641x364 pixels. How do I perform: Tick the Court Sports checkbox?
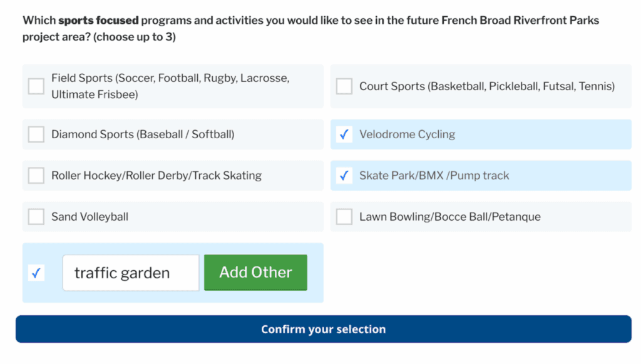pyautogui.click(x=344, y=86)
